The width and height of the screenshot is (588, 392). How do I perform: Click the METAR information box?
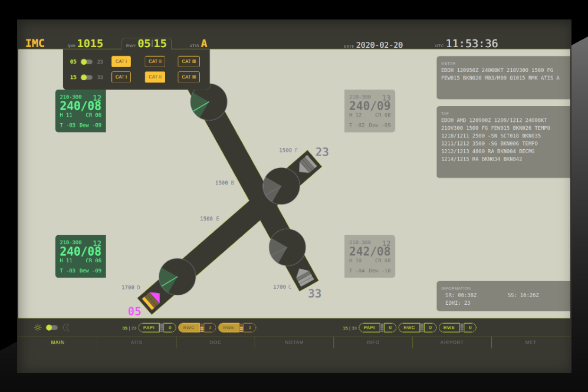tap(503, 77)
